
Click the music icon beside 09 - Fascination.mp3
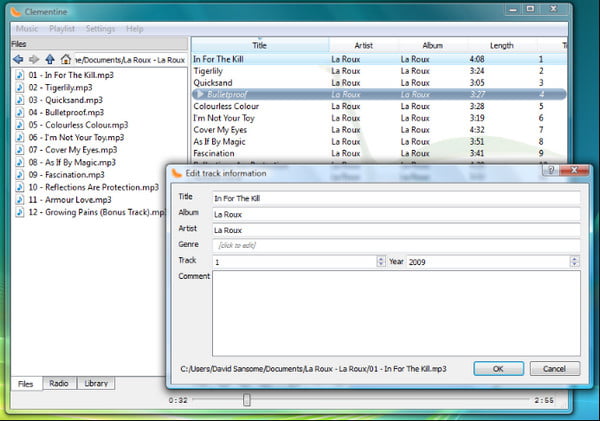(20, 175)
